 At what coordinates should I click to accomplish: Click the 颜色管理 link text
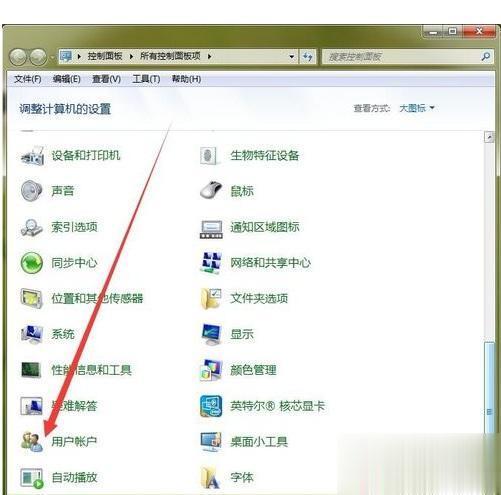pos(253,370)
